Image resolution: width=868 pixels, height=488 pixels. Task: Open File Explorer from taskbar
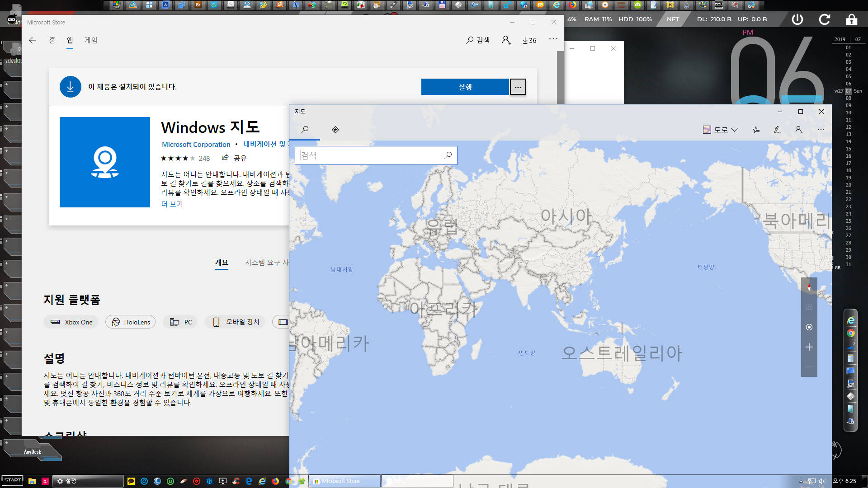[32, 481]
